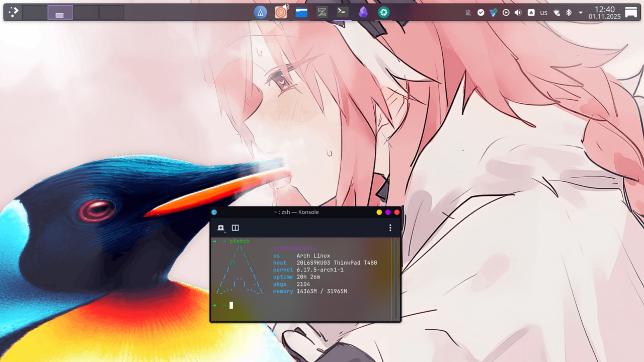This screenshot has width=644, height=362.
Task: Click the Konsole vertical scrollbar
Action: coord(395,279)
